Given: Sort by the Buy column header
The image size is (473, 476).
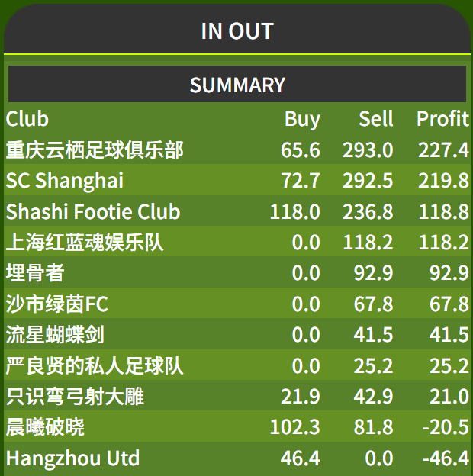Looking at the screenshot, I should (x=302, y=119).
